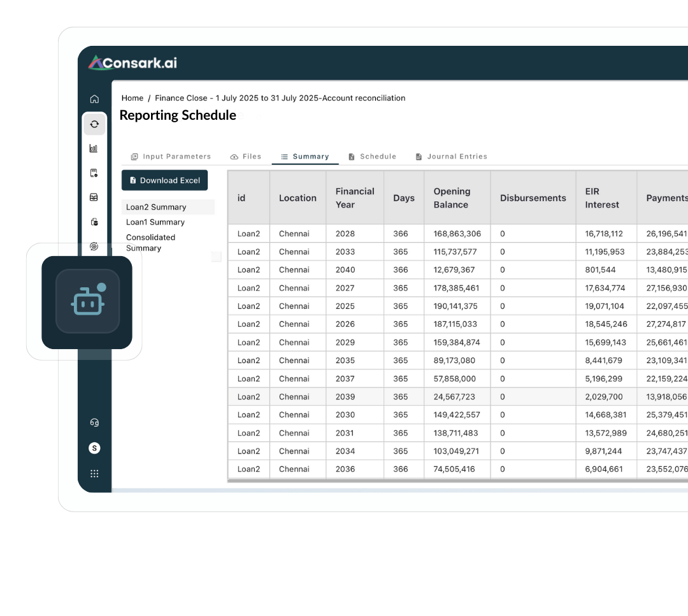Image resolution: width=688 pixels, height=616 pixels.
Task: Click the Home breadcrumb link
Action: [x=133, y=98]
